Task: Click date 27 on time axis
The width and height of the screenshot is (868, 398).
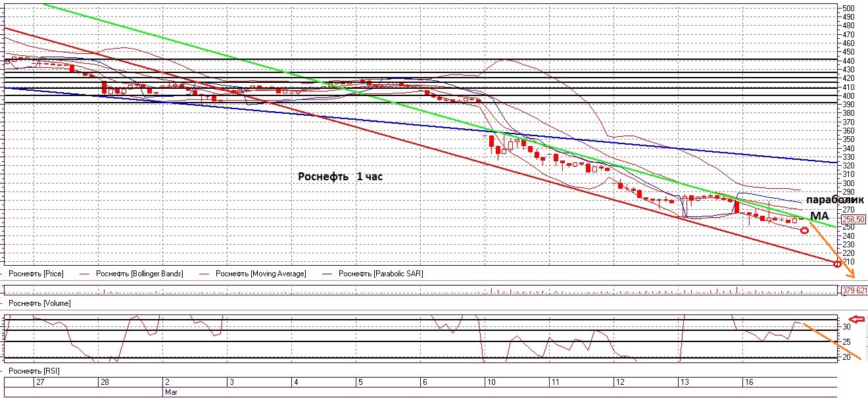Action: coord(40,382)
